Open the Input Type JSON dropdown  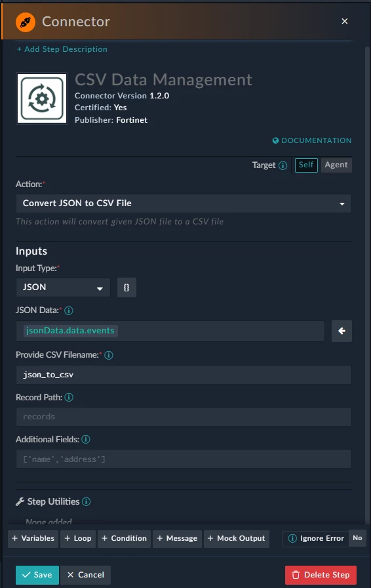(x=63, y=287)
